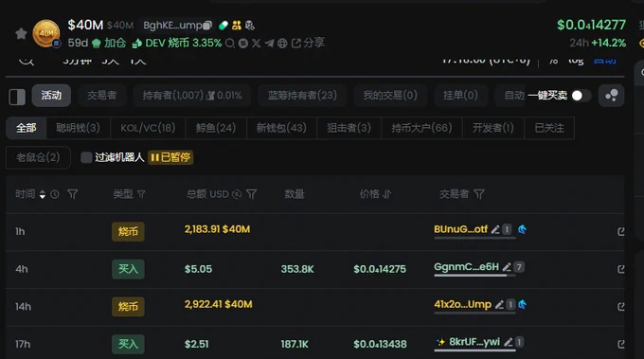Open the 时间 column filter funnel
The image size is (644, 359).
(73, 194)
